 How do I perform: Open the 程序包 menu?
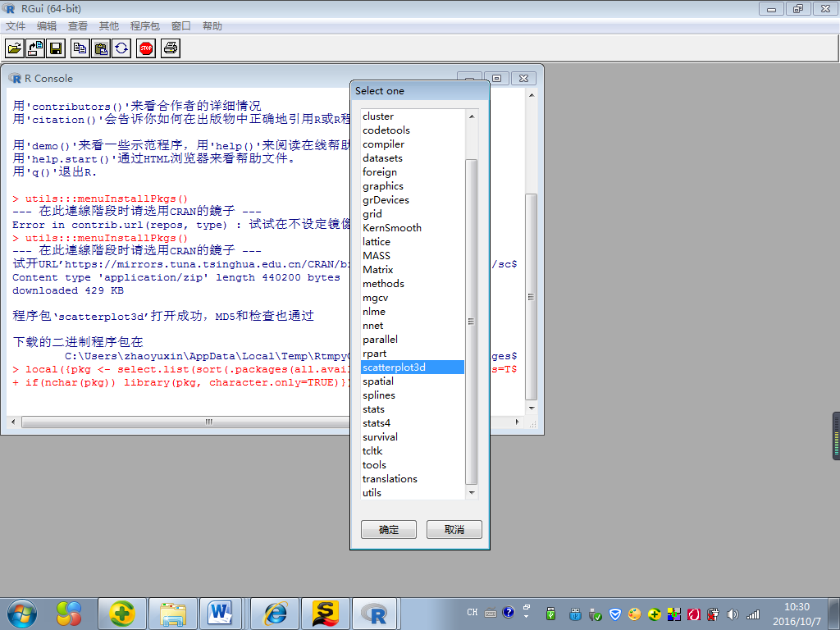pyautogui.click(x=145, y=25)
